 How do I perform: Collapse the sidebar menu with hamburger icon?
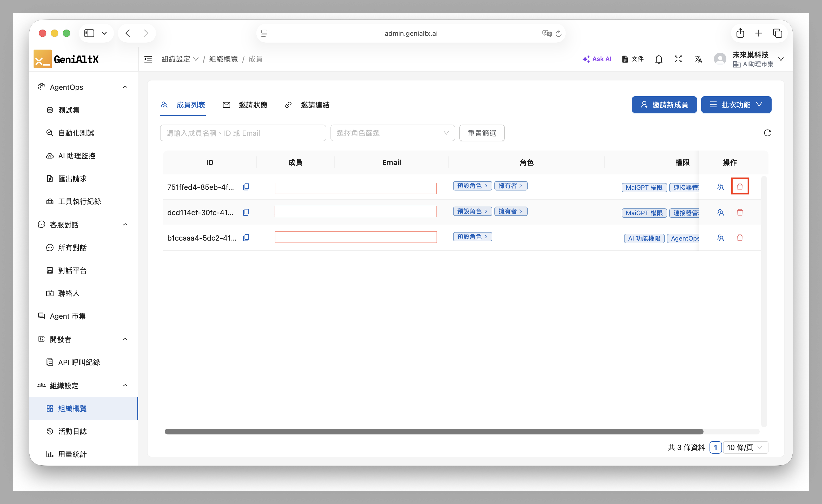[148, 59]
